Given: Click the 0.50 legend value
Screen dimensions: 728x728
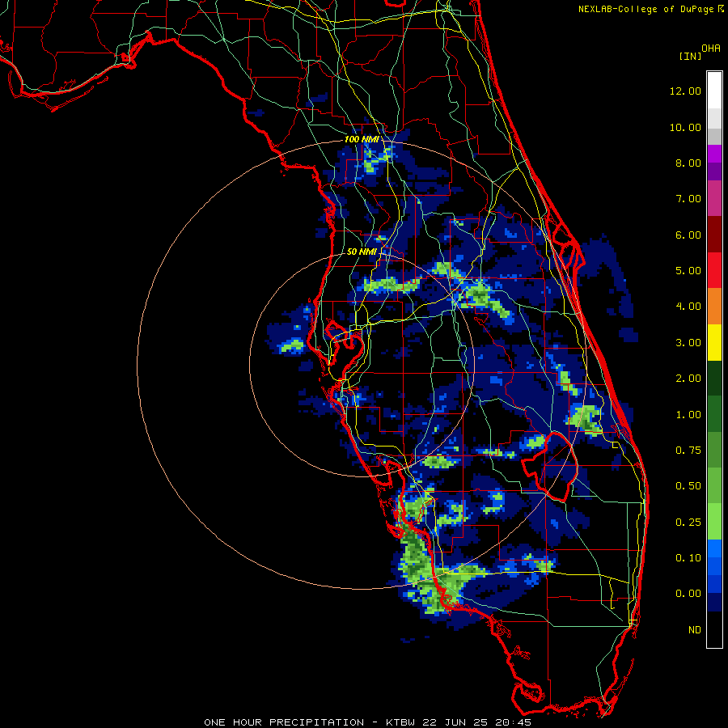Looking at the screenshot, I should tap(688, 486).
